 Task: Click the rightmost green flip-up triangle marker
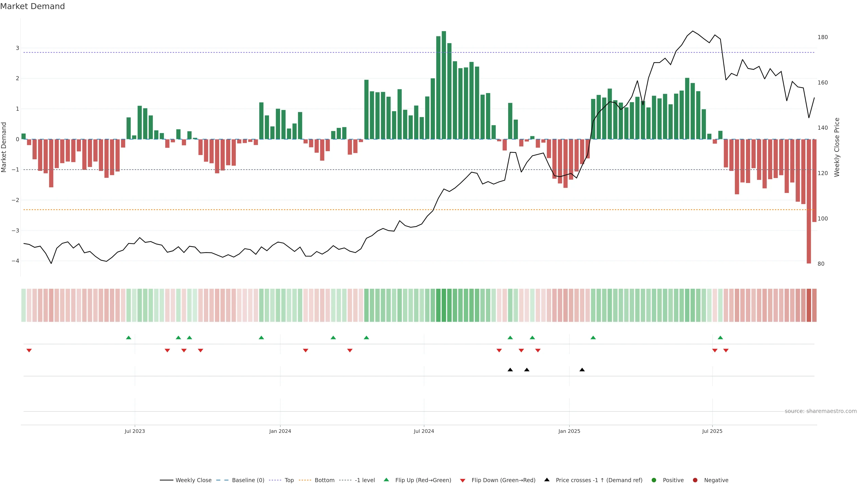[x=720, y=338]
